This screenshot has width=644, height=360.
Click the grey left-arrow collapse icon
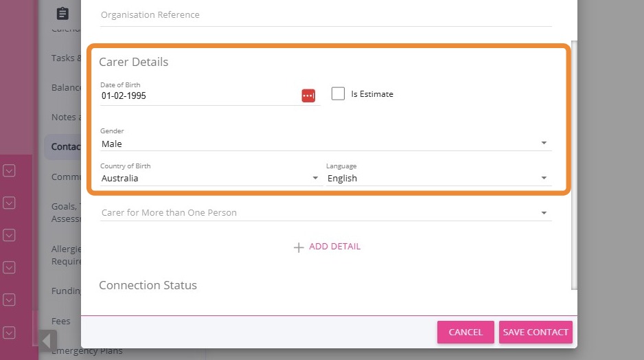click(x=48, y=340)
